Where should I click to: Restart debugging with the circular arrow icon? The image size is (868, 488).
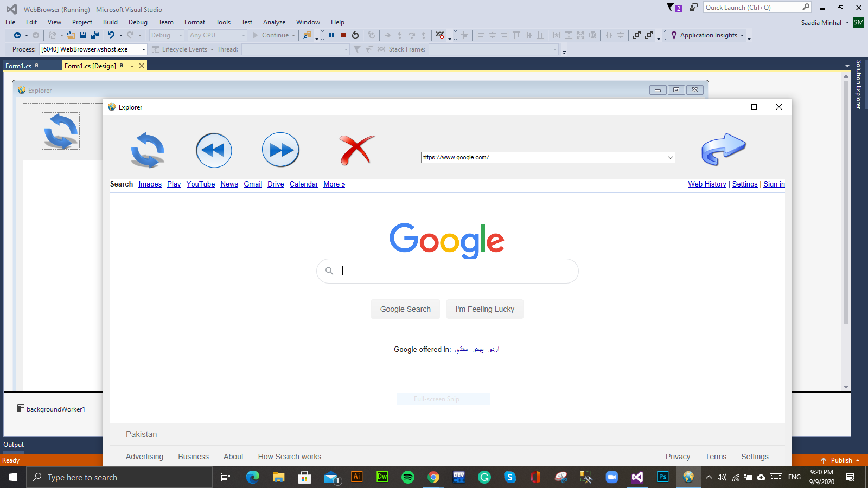pyautogui.click(x=354, y=35)
